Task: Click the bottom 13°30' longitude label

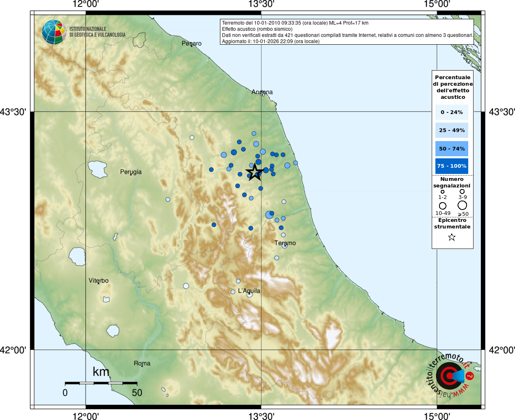Action: [261, 416]
